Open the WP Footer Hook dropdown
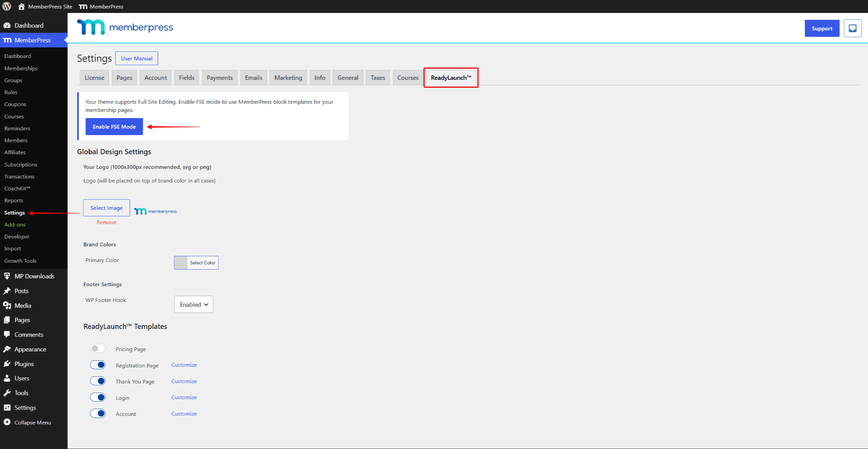This screenshot has height=449, width=868. [x=194, y=304]
